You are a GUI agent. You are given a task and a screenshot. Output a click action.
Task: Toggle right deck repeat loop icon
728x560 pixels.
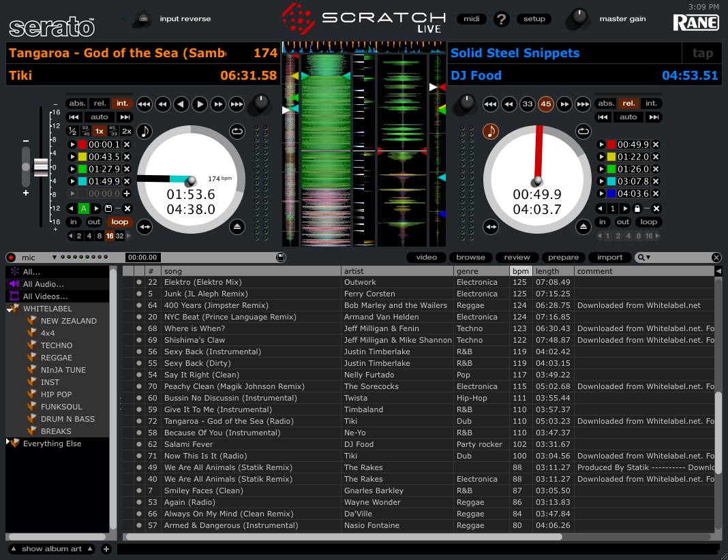click(x=583, y=131)
